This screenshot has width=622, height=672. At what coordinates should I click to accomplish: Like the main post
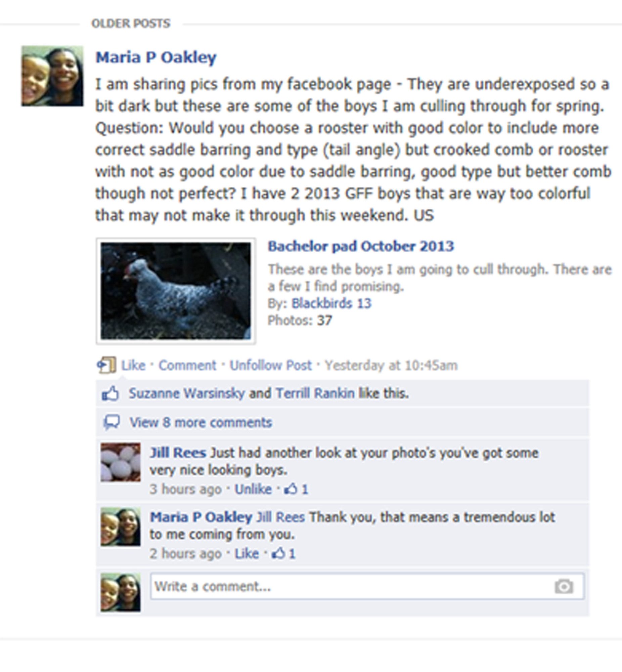click(133, 365)
